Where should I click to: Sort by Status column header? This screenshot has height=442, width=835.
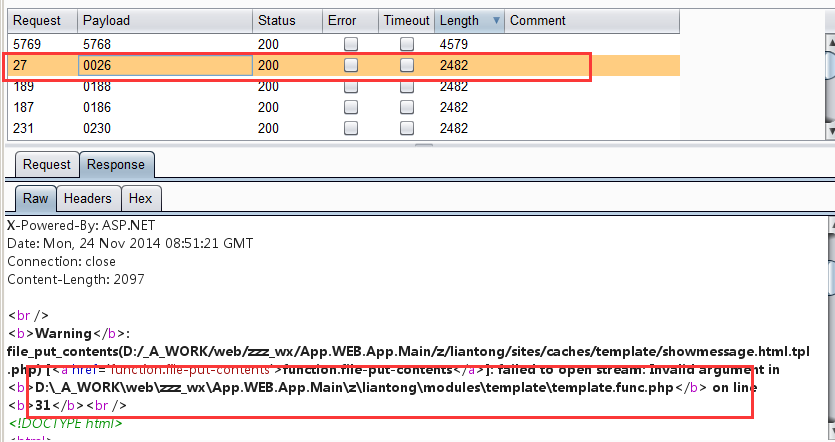pos(287,21)
